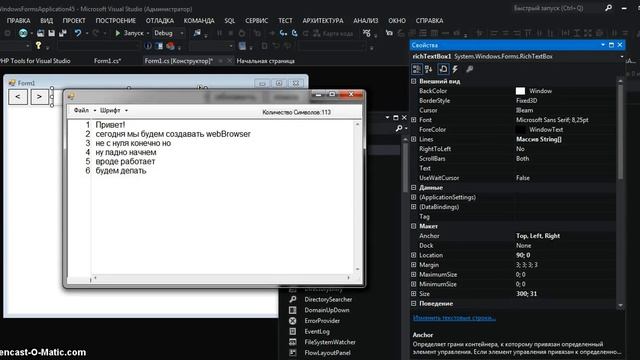Click the yellow help question icon
This screenshot has height=360, width=640.
point(38,46)
